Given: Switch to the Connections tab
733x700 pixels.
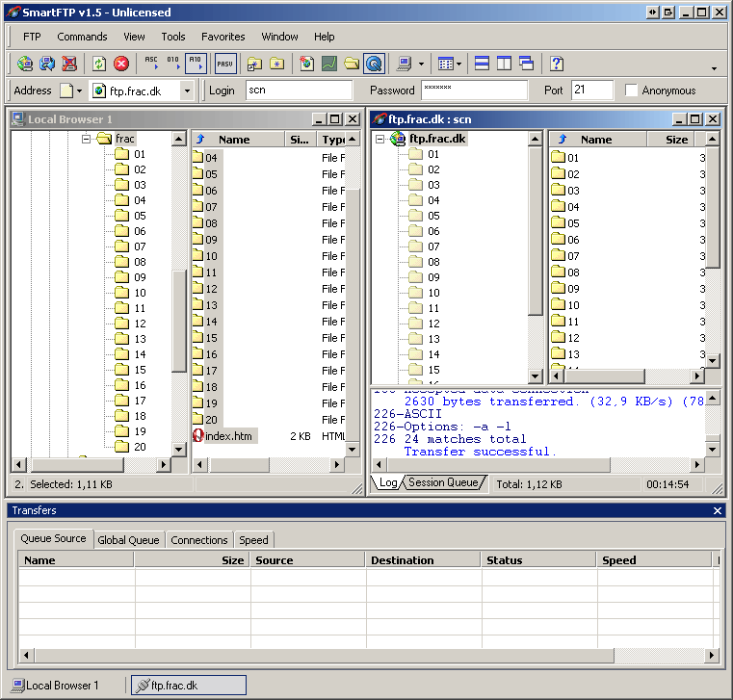Looking at the screenshot, I should [199, 540].
